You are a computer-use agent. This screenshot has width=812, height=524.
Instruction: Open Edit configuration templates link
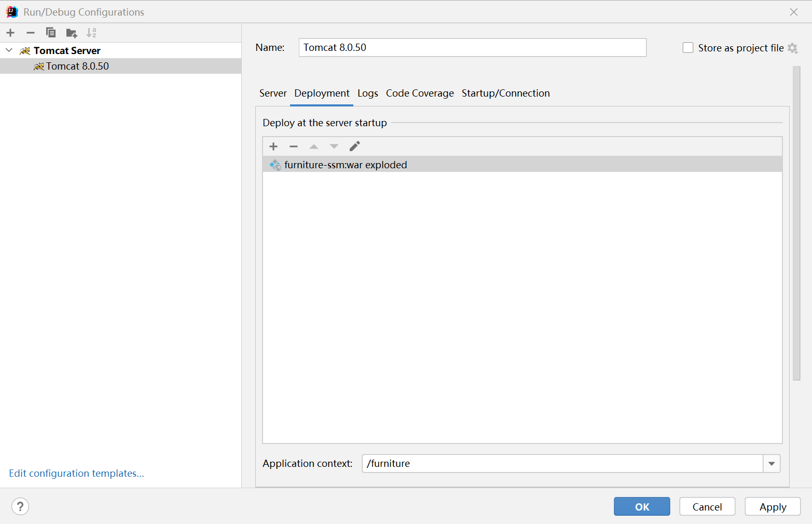tap(77, 474)
